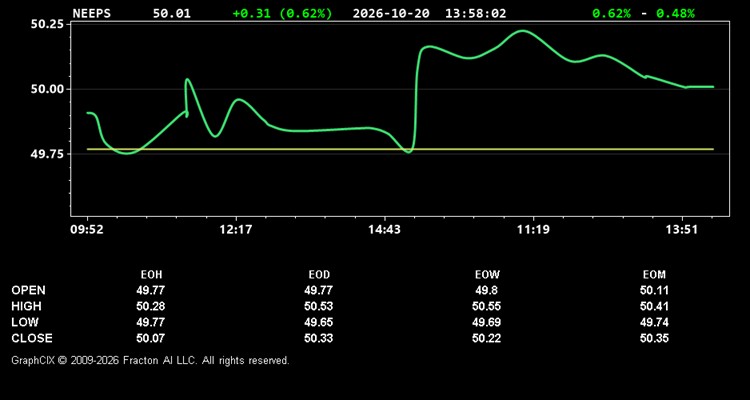
Task: Select EOD low value 49.65
Action: click(x=319, y=322)
